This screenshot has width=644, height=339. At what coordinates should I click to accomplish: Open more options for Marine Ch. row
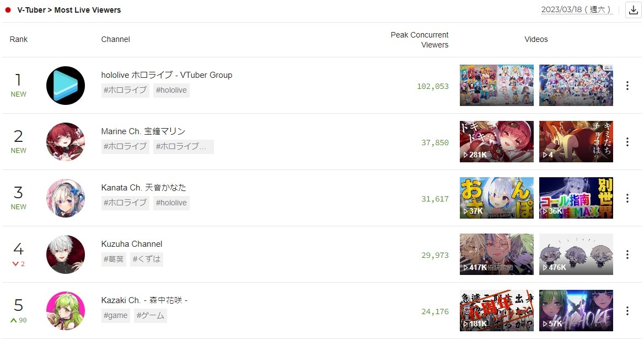[x=627, y=142]
